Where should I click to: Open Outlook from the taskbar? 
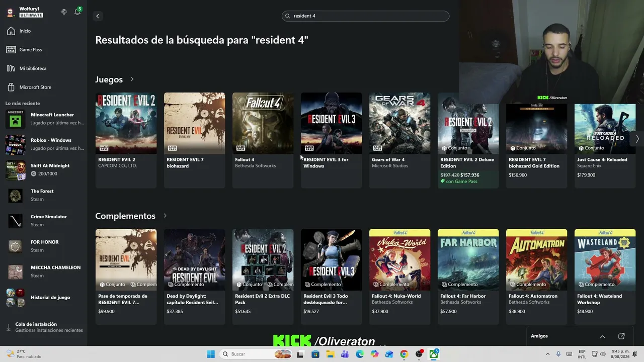(x=389, y=354)
